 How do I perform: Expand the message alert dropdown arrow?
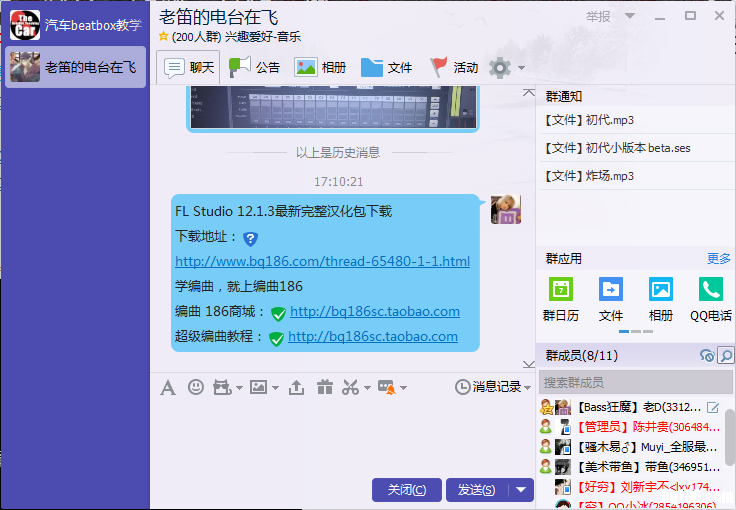point(403,388)
